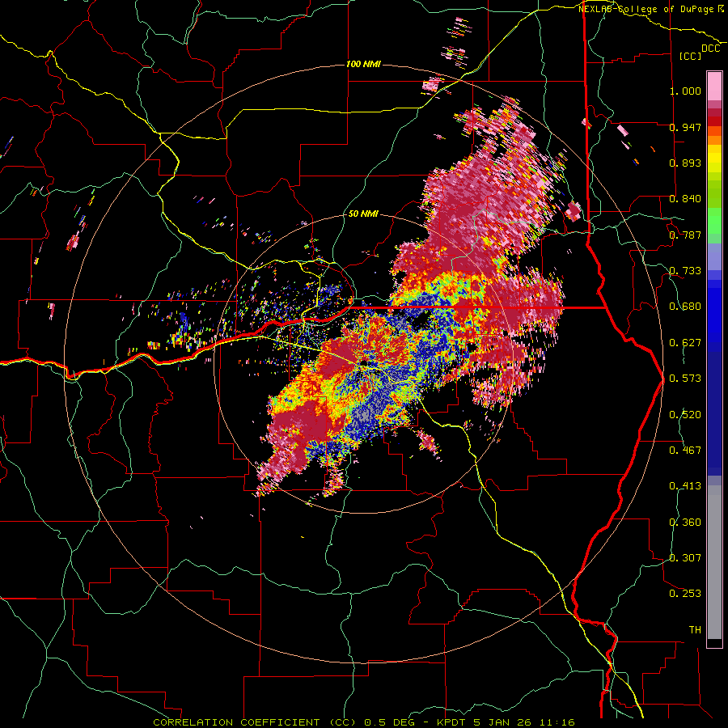This screenshot has height=728, width=728.
Task: Click the 1.000 scale value
Action: click(x=685, y=91)
